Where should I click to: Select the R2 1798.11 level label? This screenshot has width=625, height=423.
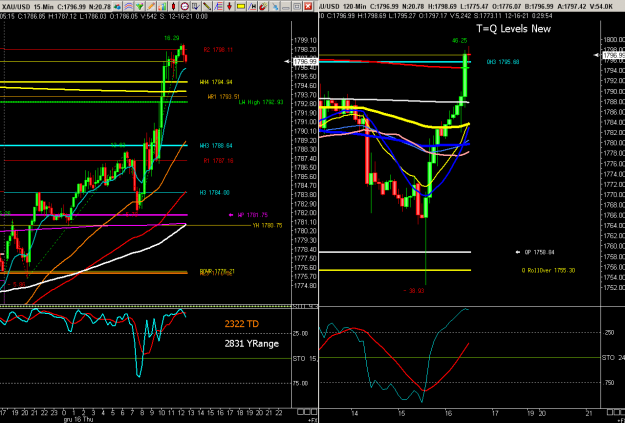pyautogui.click(x=218, y=50)
